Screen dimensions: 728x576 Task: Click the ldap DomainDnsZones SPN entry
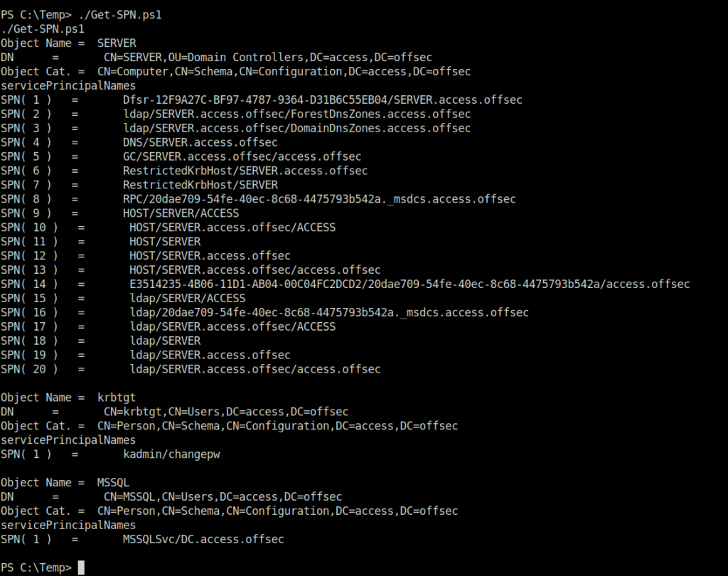tap(296, 128)
